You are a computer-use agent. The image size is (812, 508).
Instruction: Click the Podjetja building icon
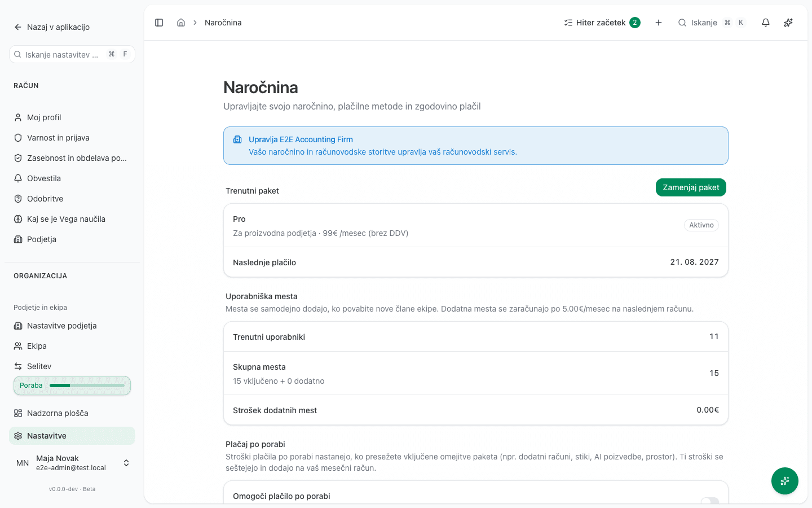point(18,239)
